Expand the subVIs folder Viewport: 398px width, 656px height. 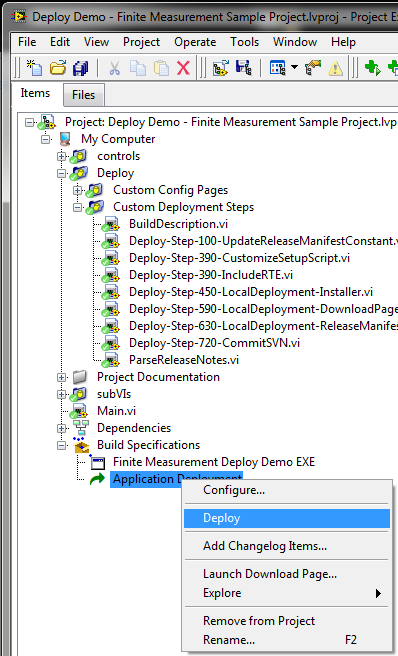coord(62,394)
